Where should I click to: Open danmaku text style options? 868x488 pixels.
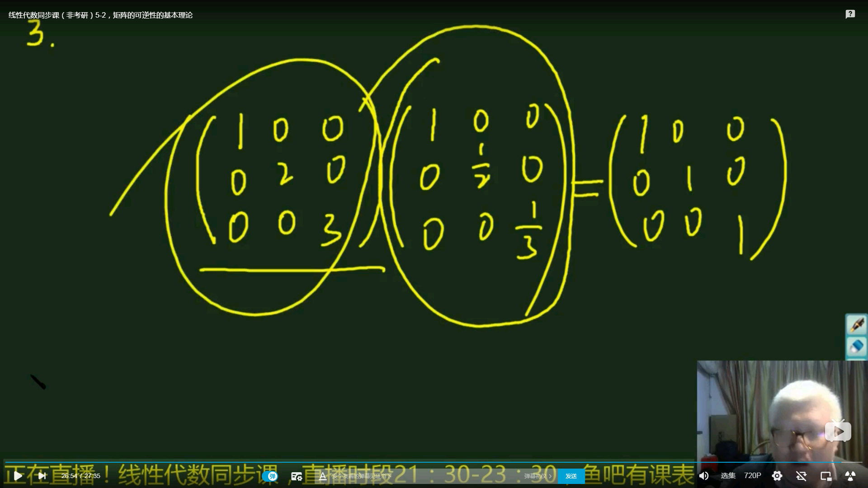(323, 476)
